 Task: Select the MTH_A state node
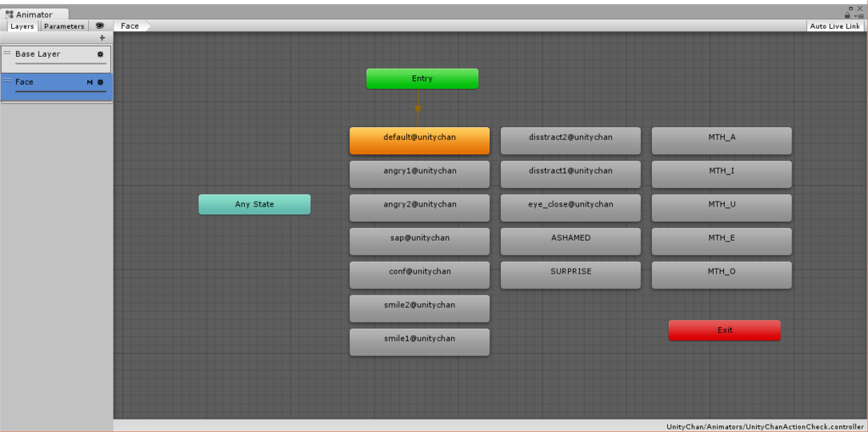pos(722,141)
